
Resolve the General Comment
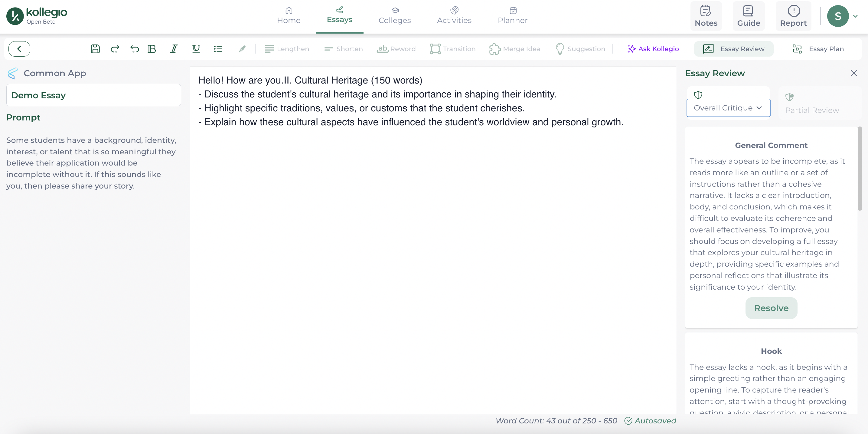coord(771,308)
